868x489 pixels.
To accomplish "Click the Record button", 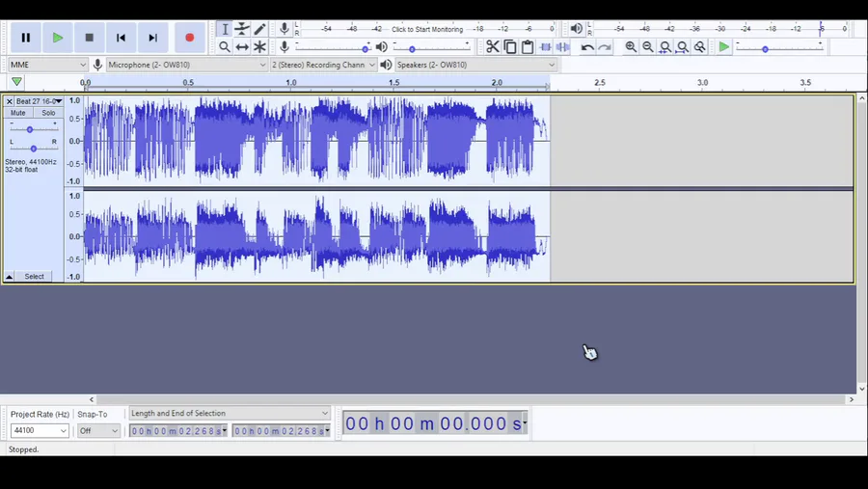I will (189, 38).
